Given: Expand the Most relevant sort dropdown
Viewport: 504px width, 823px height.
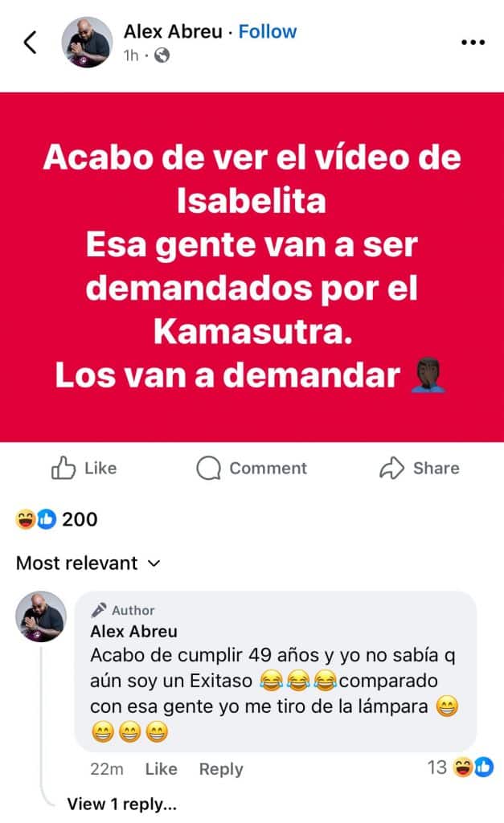Looking at the screenshot, I should [x=88, y=563].
